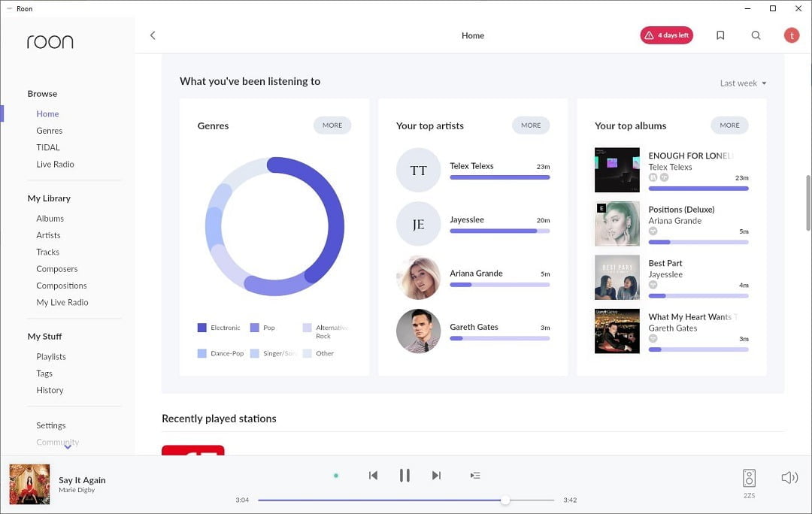Open the Jayesslee artist name link
The image size is (812, 514).
click(467, 220)
